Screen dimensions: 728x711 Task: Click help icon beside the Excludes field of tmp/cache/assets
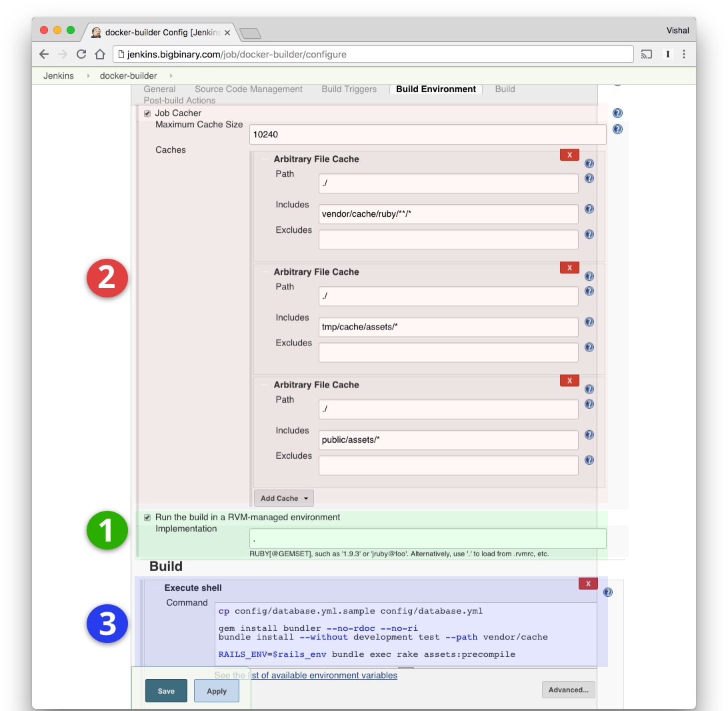(589, 347)
